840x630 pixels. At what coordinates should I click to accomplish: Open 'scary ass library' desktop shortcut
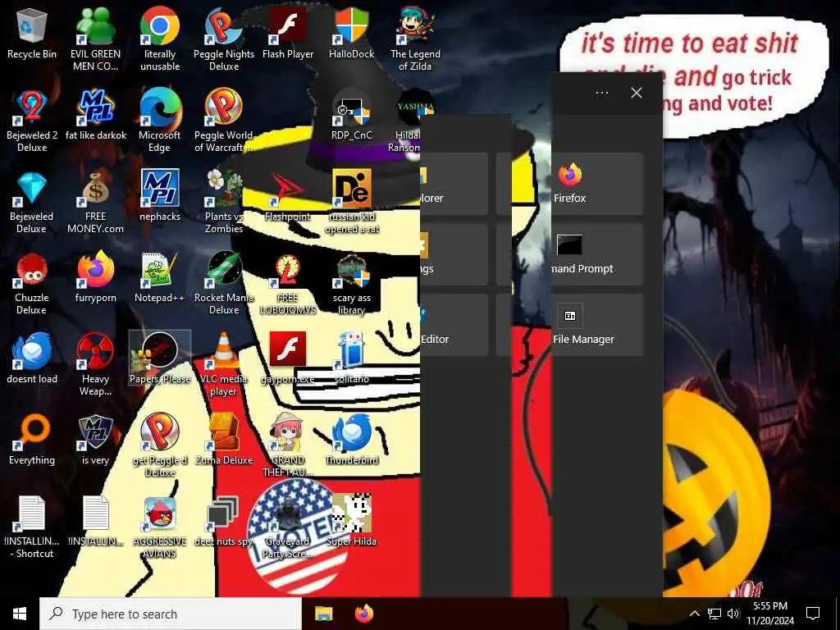tap(351, 283)
